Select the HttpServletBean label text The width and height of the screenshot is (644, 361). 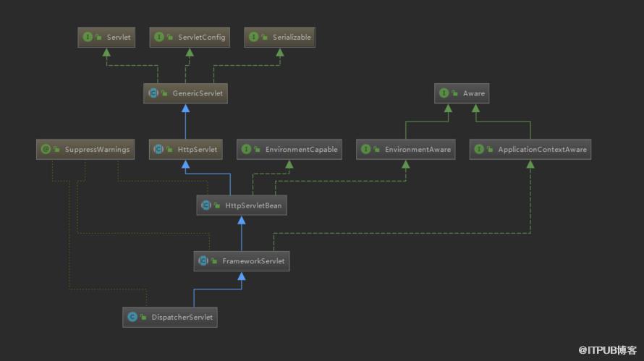point(253,205)
